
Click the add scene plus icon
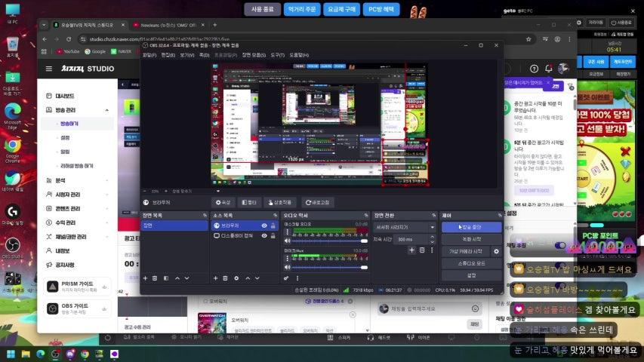(x=145, y=278)
